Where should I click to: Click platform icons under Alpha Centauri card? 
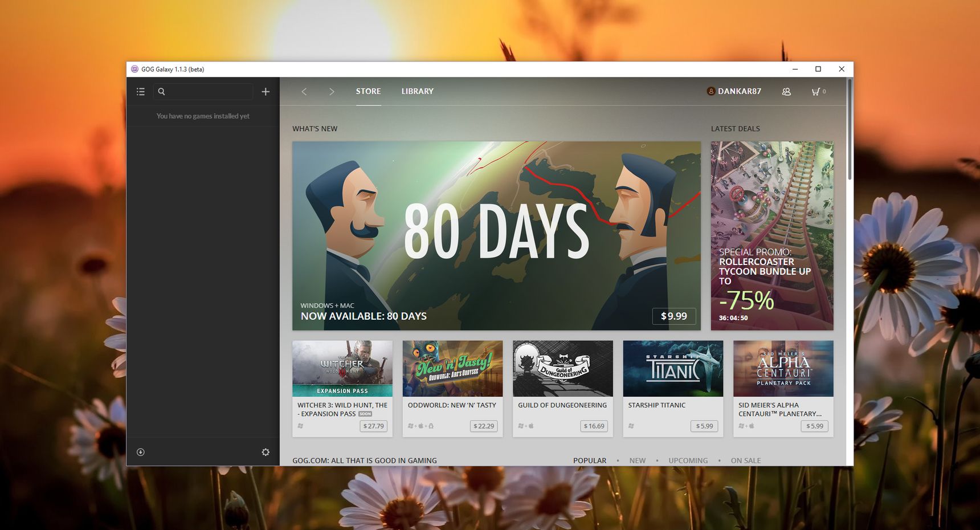[746, 426]
